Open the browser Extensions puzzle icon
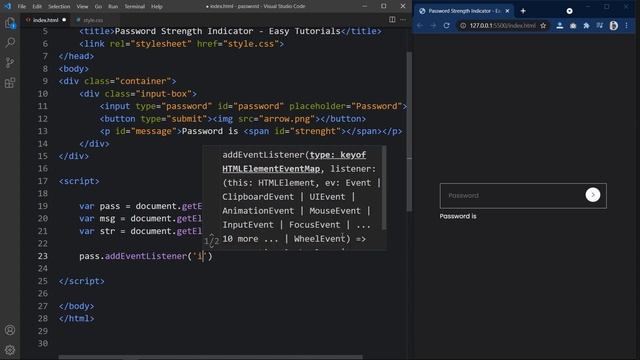Viewport: 640px width, 360px height. [587, 25]
